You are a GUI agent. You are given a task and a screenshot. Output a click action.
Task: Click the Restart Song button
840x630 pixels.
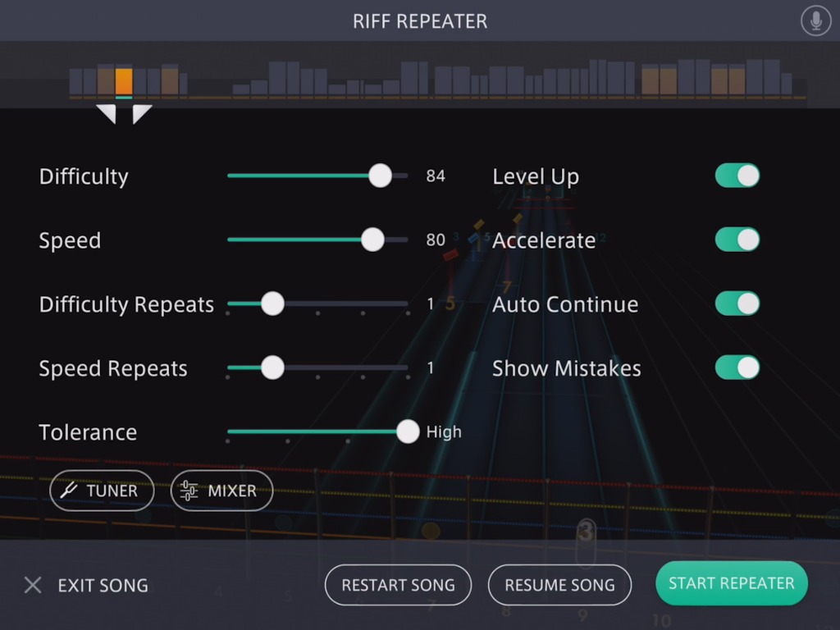point(398,585)
